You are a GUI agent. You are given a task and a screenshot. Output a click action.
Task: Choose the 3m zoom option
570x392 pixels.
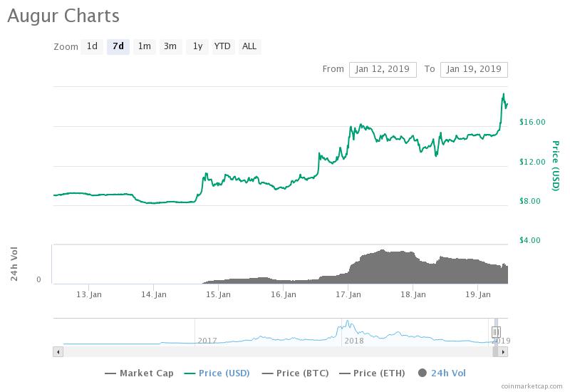[x=170, y=46]
